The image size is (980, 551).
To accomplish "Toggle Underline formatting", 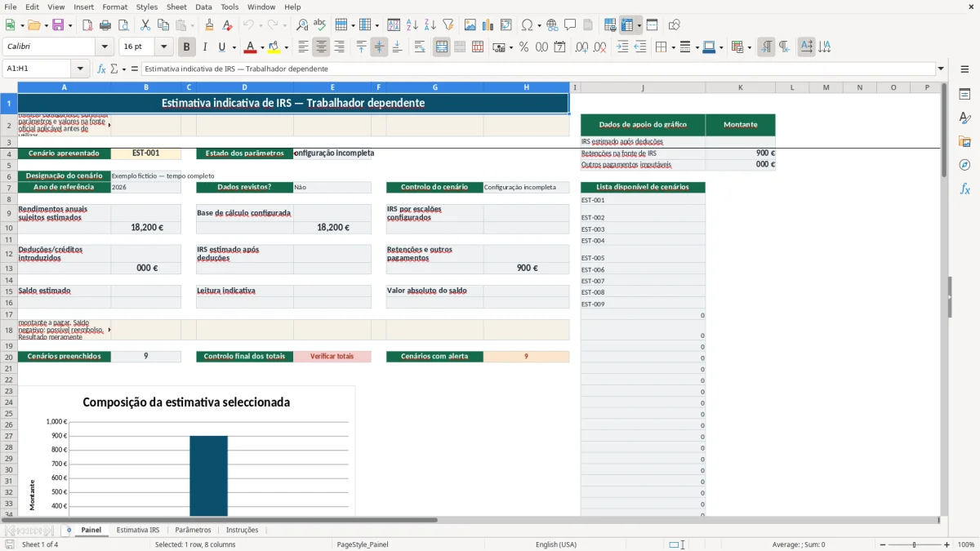I will coord(223,47).
